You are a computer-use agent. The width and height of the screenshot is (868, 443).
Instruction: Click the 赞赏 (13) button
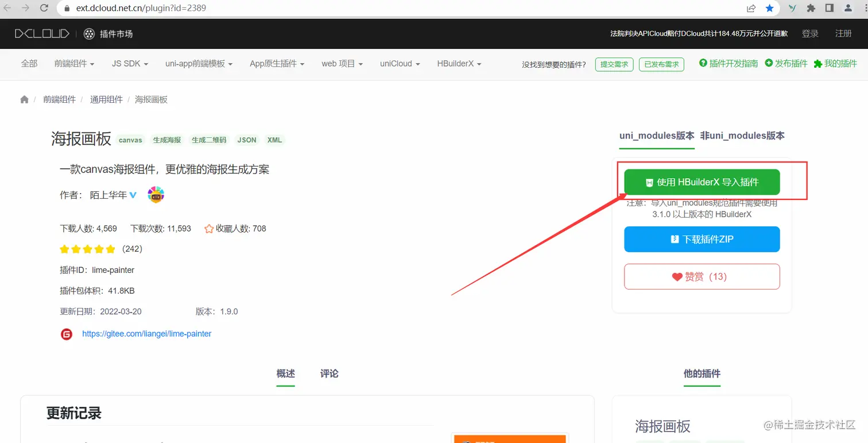(x=702, y=276)
